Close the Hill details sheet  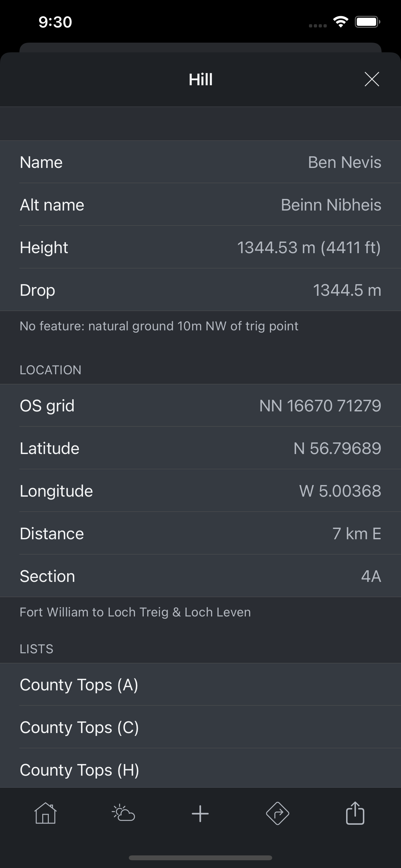(x=372, y=79)
